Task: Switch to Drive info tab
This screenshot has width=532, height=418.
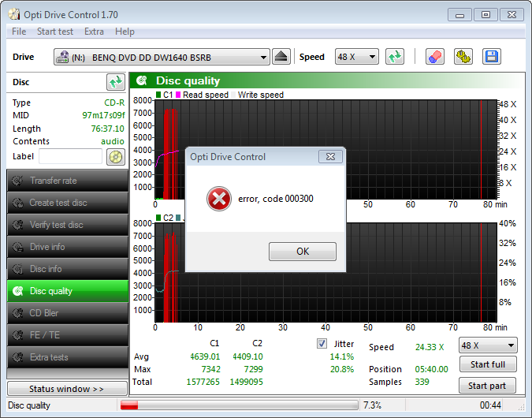Action: (x=68, y=247)
